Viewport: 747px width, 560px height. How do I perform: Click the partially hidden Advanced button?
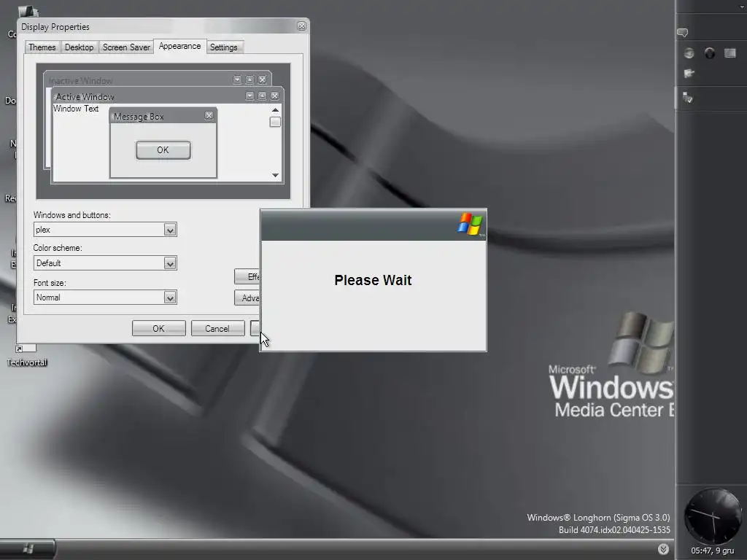click(247, 298)
